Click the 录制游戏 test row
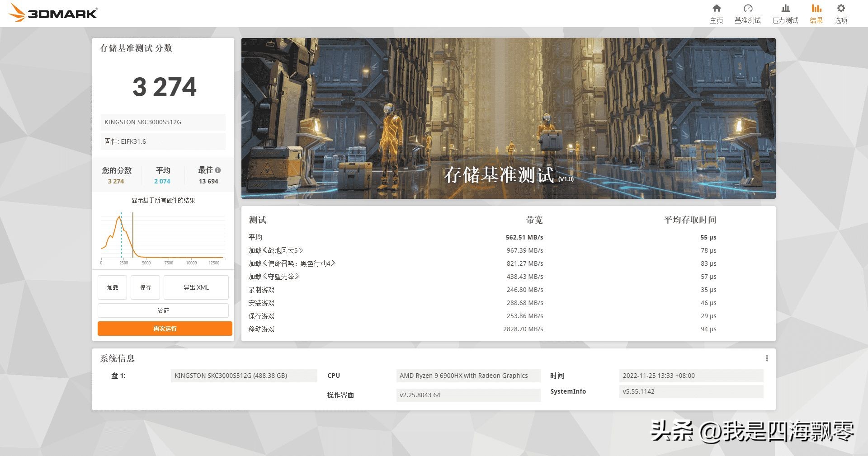The height and width of the screenshot is (456, 868). [x=509, y=290]
